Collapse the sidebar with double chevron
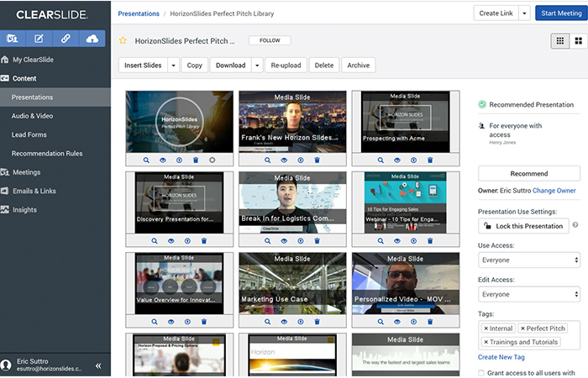Screen dimensions: 588x378 tap(98, 365)
